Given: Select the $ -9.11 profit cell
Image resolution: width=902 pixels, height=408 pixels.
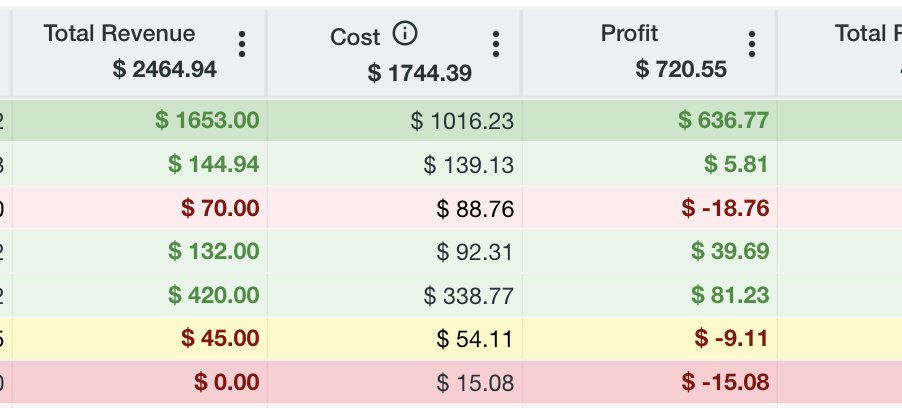Looking at the screenshot, I should click(649, 338).
